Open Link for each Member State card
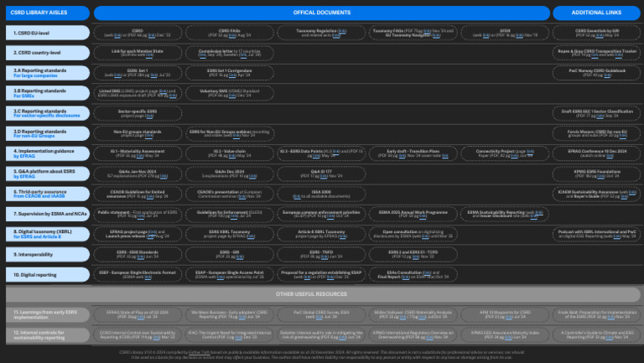This screenshot has width=644, height=363. point(138,53)
